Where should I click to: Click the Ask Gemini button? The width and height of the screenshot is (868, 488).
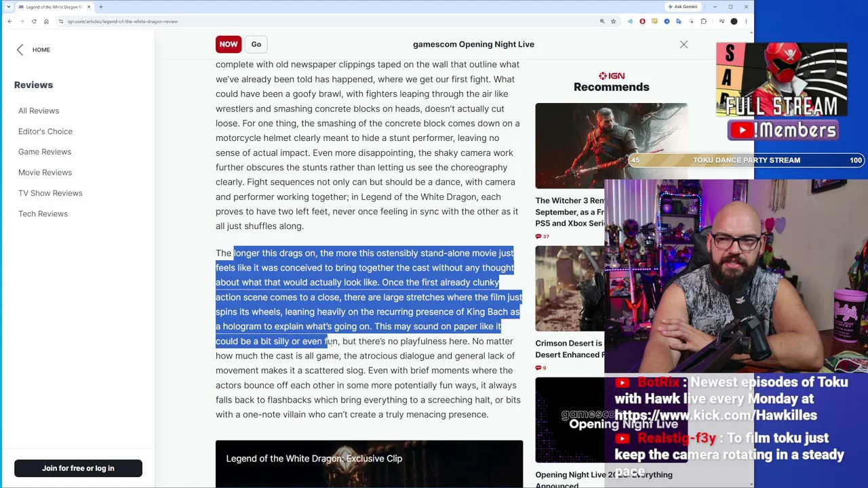click(x=682, y=7)
